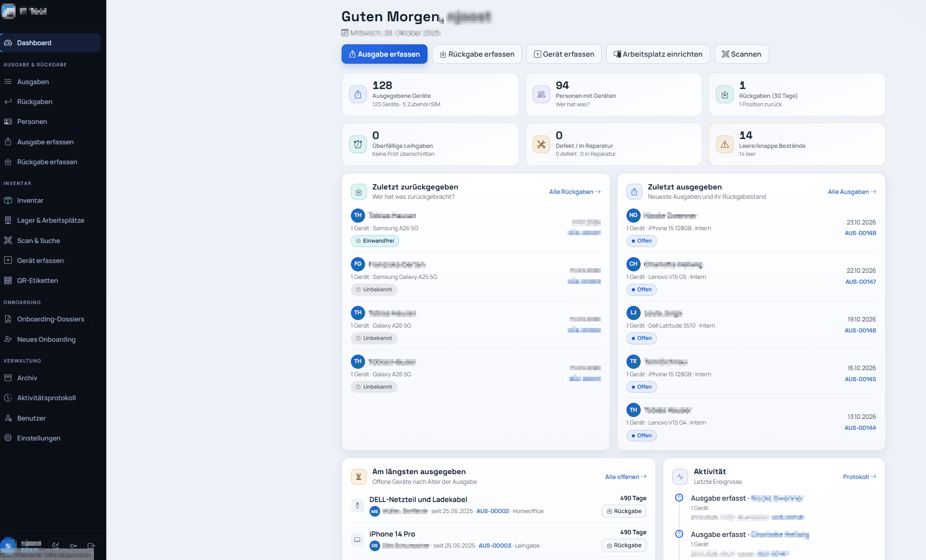Click the logout arrow icon
Viewport: 926px width, 560px height.
click(x=91, y=545)
